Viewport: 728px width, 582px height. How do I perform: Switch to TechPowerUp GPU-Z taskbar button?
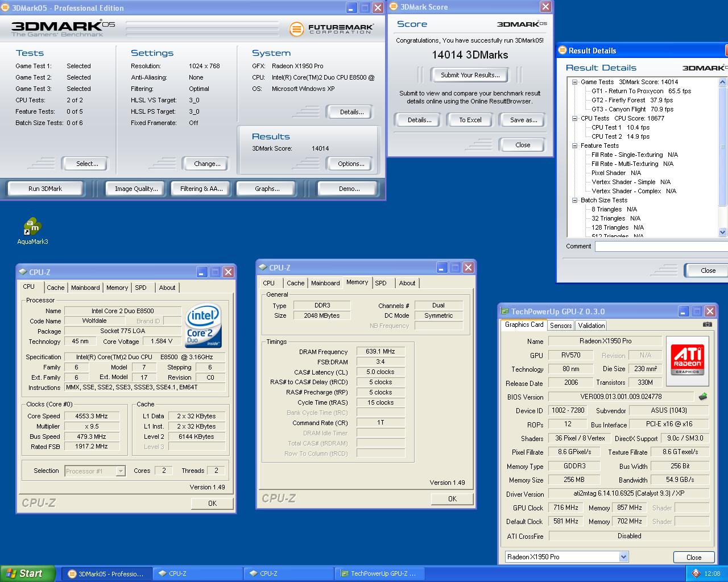[380, 573]
